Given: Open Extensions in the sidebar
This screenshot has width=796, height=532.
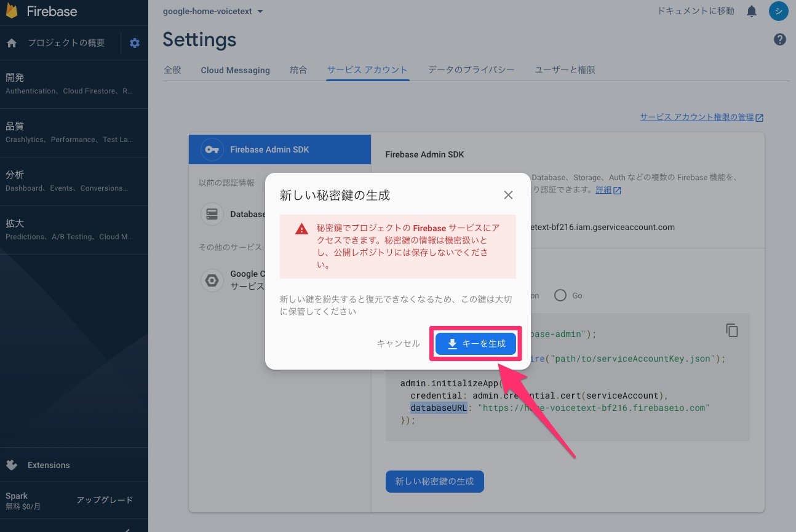Looking at the screenshot, I should (x=74, y=465).
